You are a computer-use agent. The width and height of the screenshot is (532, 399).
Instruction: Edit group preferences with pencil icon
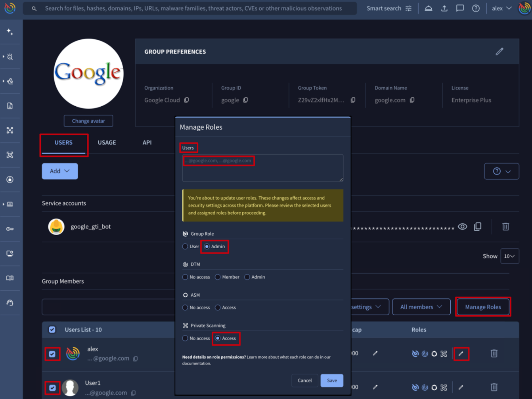coord(499,52)
